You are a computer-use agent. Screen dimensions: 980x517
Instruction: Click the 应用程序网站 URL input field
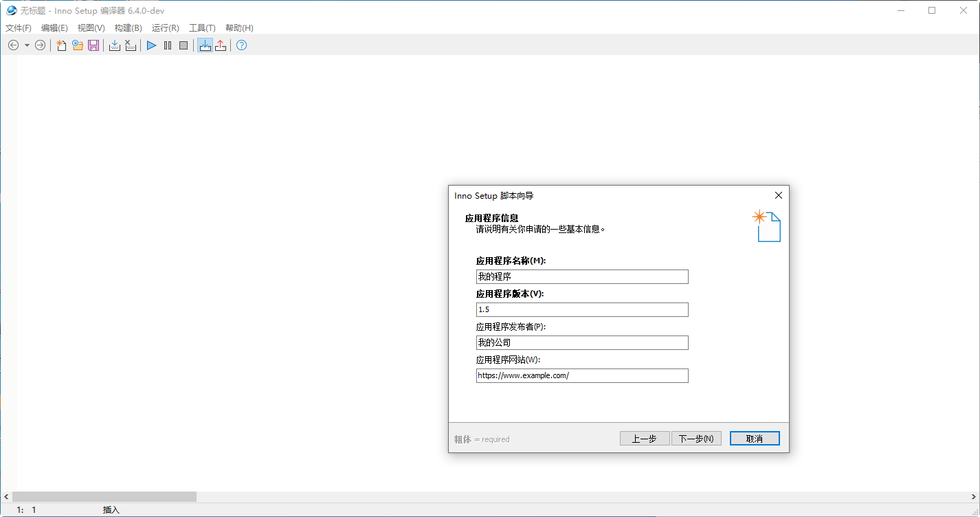coord(582,375)
